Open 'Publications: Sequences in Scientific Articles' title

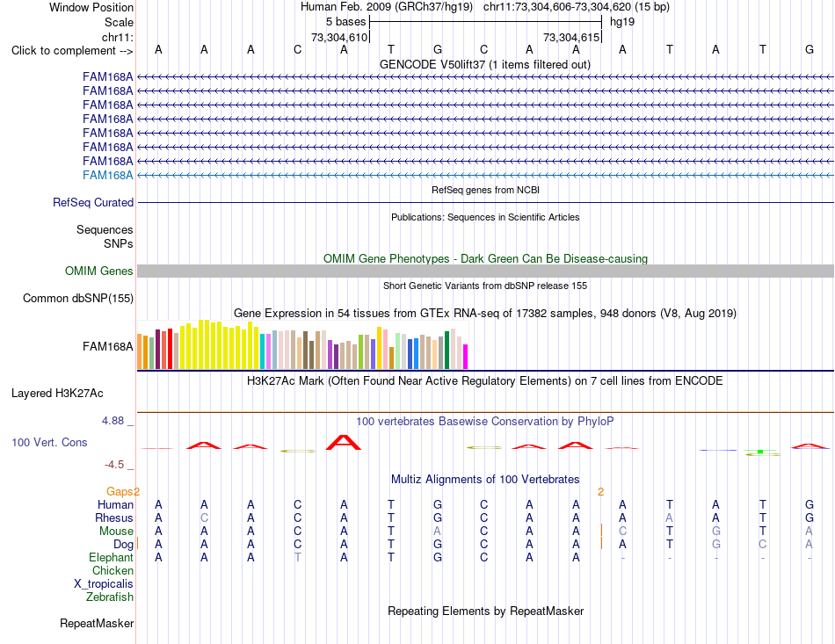click(485, 217)
